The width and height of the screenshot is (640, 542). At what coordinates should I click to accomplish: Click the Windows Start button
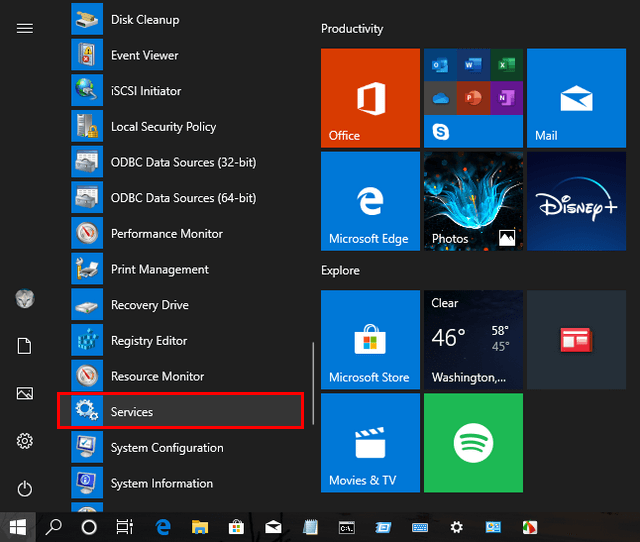pos(18,527)
